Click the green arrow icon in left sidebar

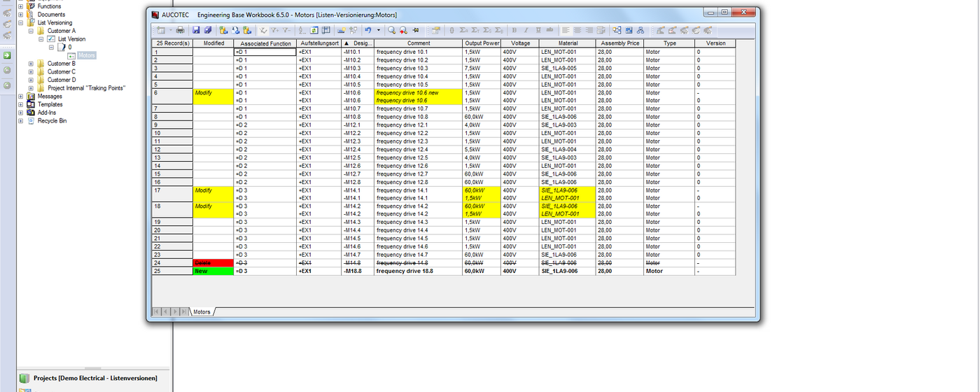pos(7,55)
